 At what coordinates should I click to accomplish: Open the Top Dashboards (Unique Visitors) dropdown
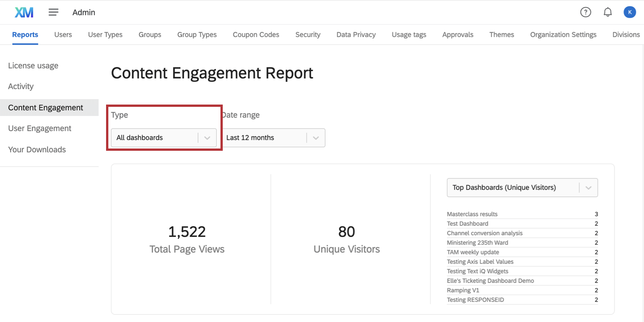tap(522, 188)
